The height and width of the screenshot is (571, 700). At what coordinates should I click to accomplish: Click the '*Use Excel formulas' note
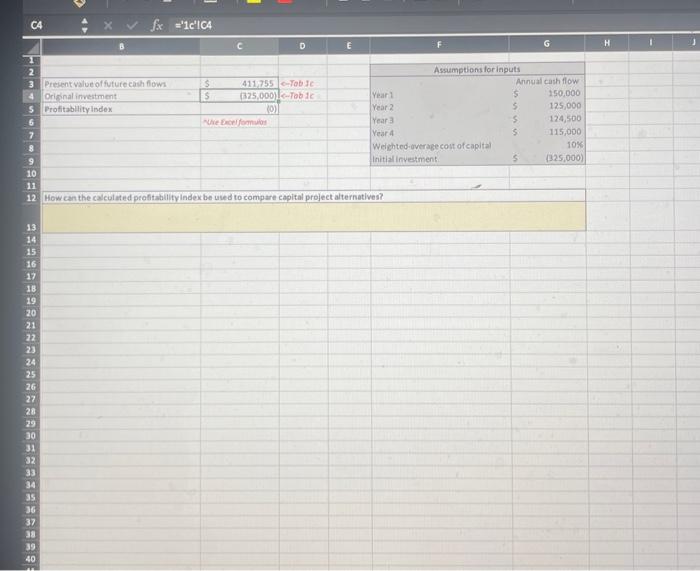[235, 122]
